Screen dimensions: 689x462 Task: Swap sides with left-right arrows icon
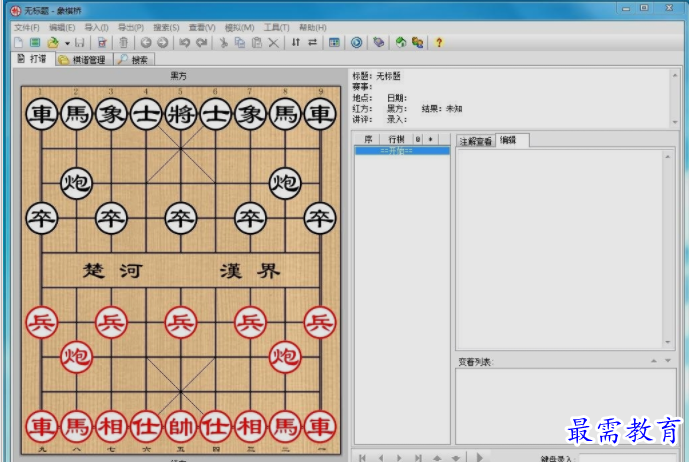(x=312, y=43)
